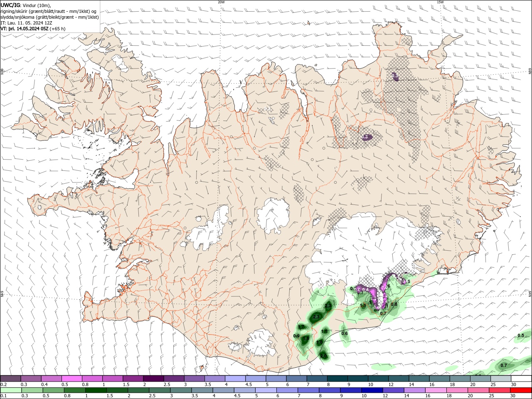
Task: Select the red above-30 swatch in the bottom legend row
Action: pyautogui.click(x=521, y=390)
